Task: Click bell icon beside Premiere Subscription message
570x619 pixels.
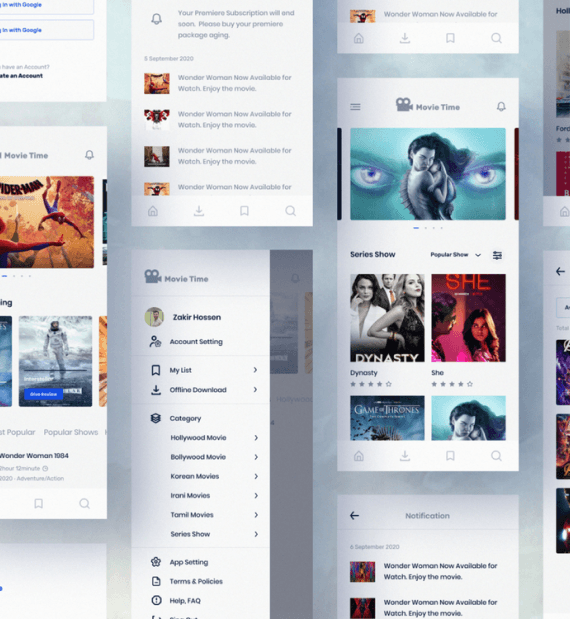Action: point(157,19)
